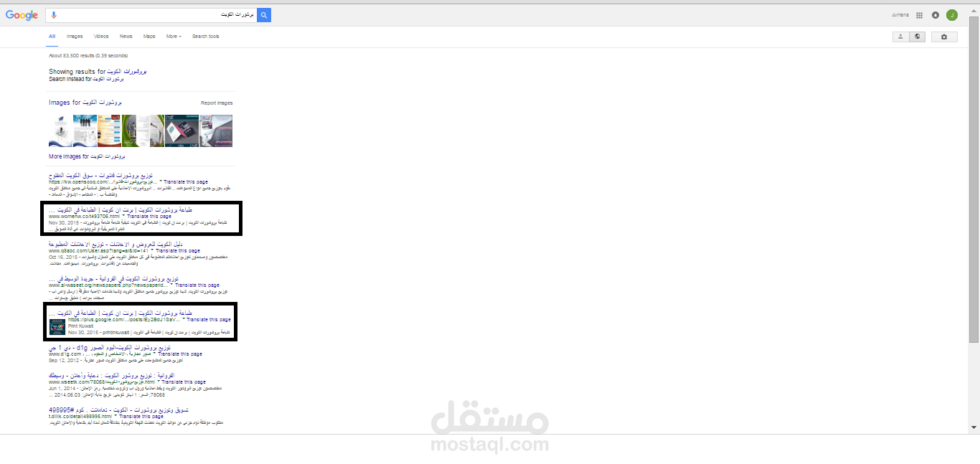
Task: Expand the More search categories dropdown
Action: point(174,36)
